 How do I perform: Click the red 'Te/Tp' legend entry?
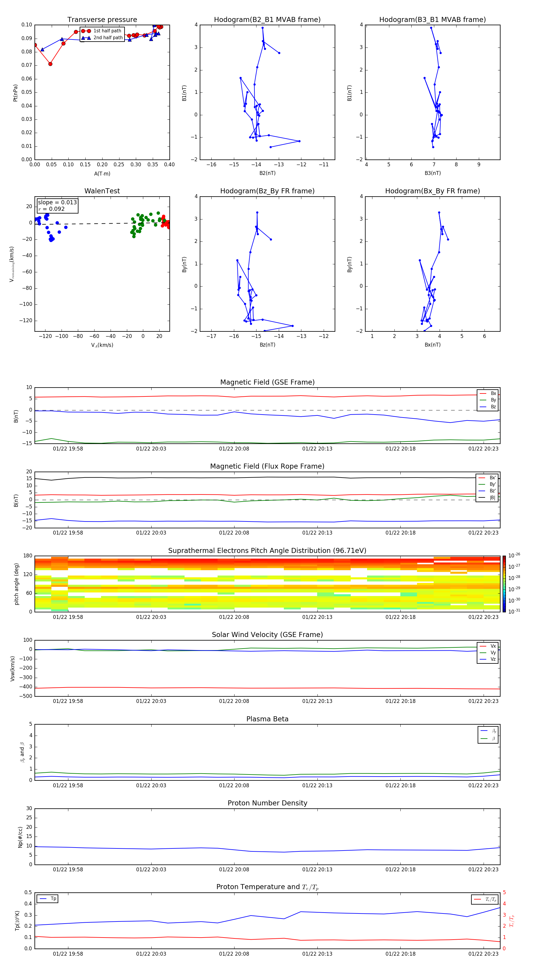[485, 899]
